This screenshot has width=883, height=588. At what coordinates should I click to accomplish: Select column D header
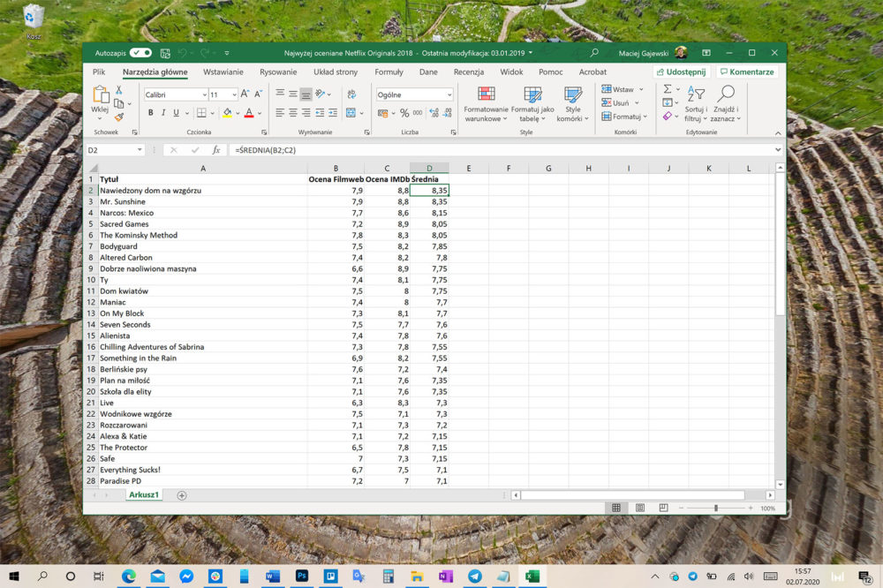[429, 168]
